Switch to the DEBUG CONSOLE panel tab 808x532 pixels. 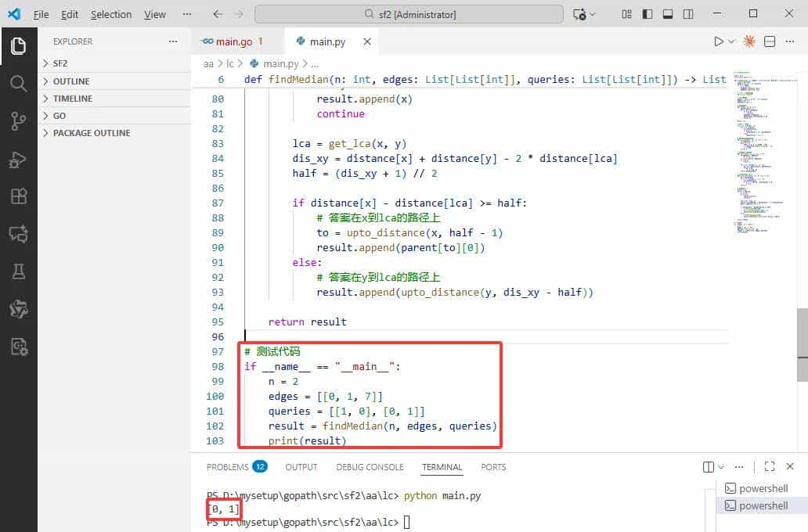(x=370, y=467)
